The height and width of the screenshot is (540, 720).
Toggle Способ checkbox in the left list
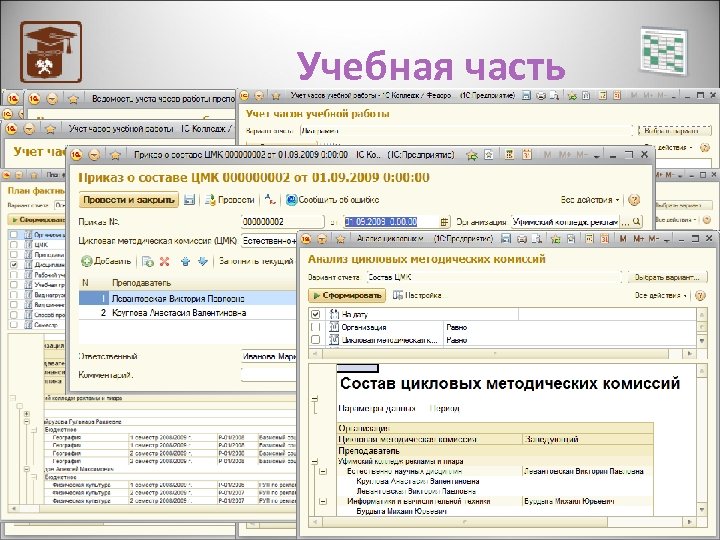14,315
